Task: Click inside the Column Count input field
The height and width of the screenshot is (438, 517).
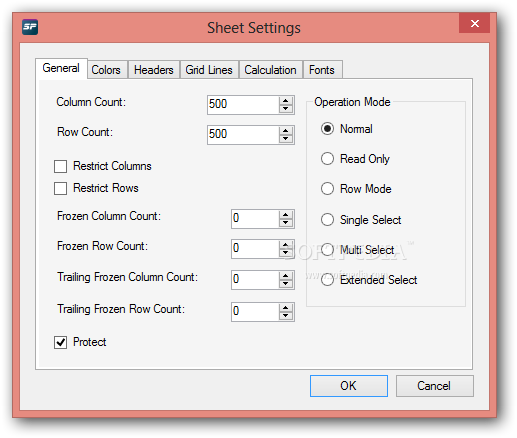Action: (x=243, y=105)
